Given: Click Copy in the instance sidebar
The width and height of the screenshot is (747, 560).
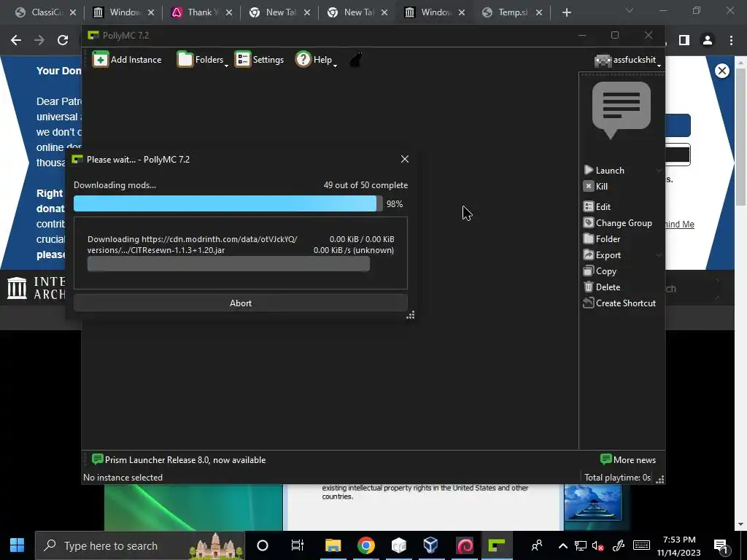Looking at the screenshot, I should (600, 271).
